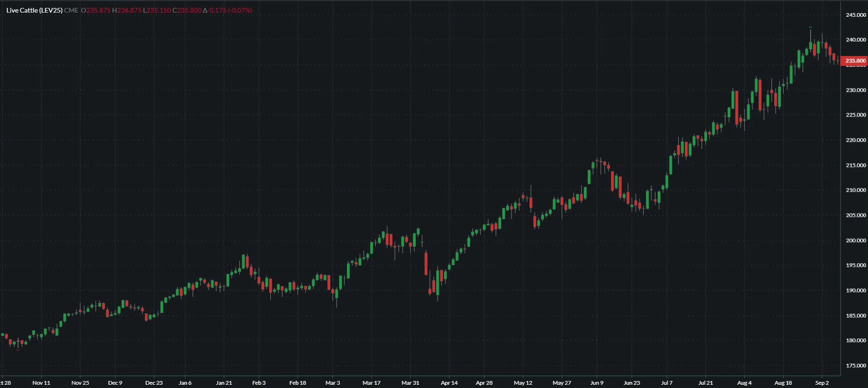Select the low value L235.150 in header
Screen dimensions: 868x388
[157, 10]
